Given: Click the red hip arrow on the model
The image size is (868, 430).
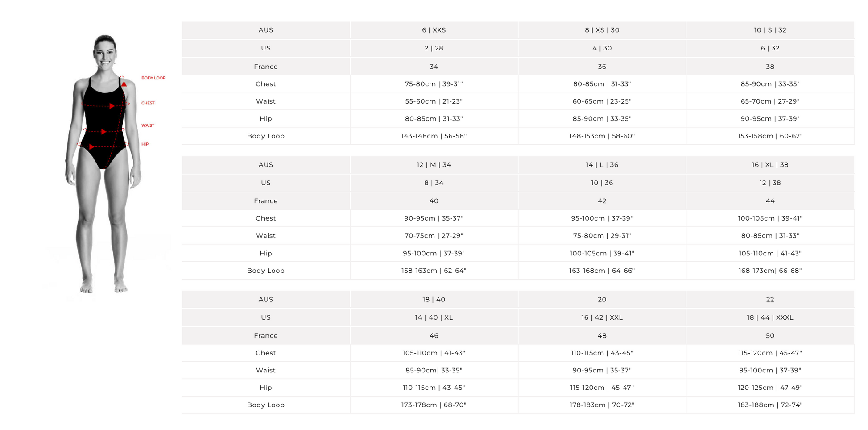Looking at the screenshot, I should point(91,146).
